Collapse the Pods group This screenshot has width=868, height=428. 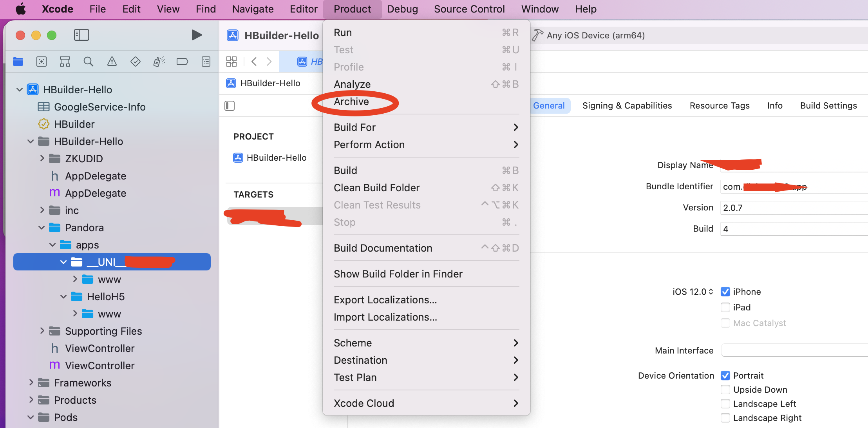[31, 417]
